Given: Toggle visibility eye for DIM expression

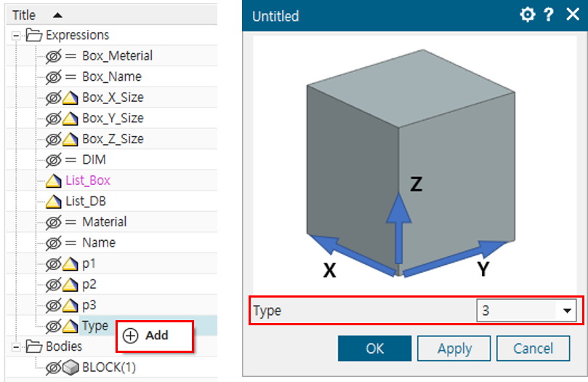Looking at the screenshot, I should click(x=53, y=160).
